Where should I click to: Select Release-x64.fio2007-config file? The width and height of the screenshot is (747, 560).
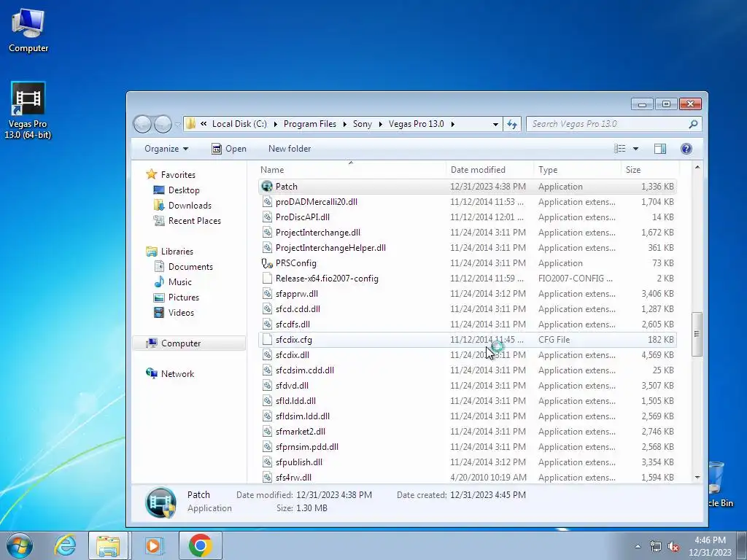467,279
